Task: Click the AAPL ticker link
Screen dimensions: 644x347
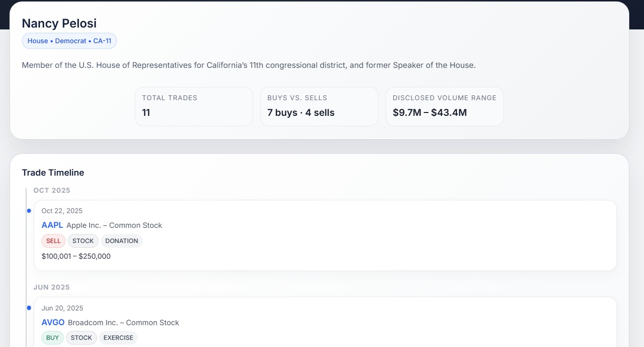Action: 52,225
